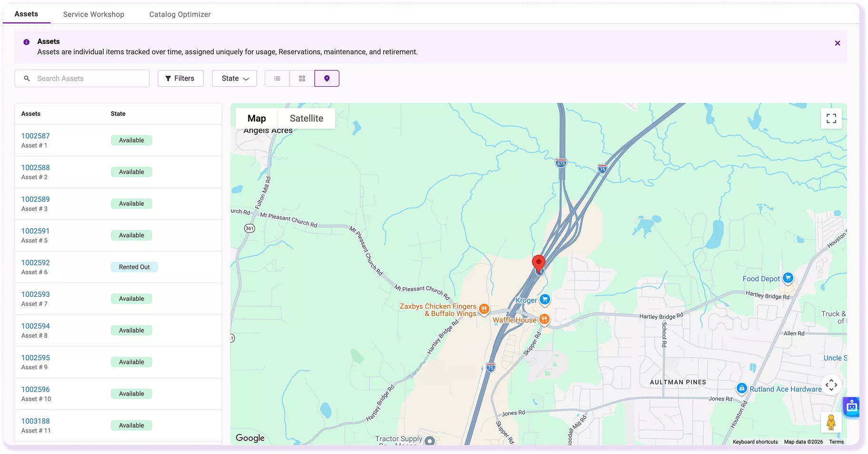Screen dimensions: 868x454
Task: Click the Tractor Supply map marker
Action: click(430, 441)
